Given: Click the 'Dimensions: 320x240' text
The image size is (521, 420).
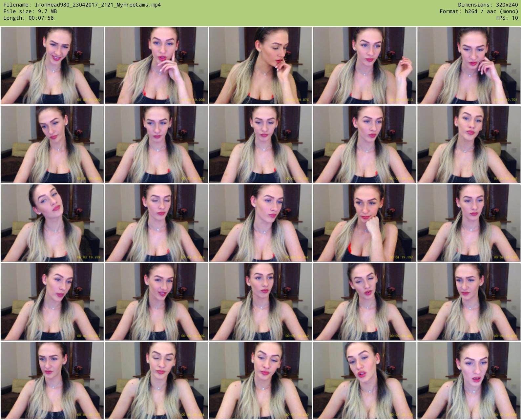Looking at the screenshot, I should point(488,5).
